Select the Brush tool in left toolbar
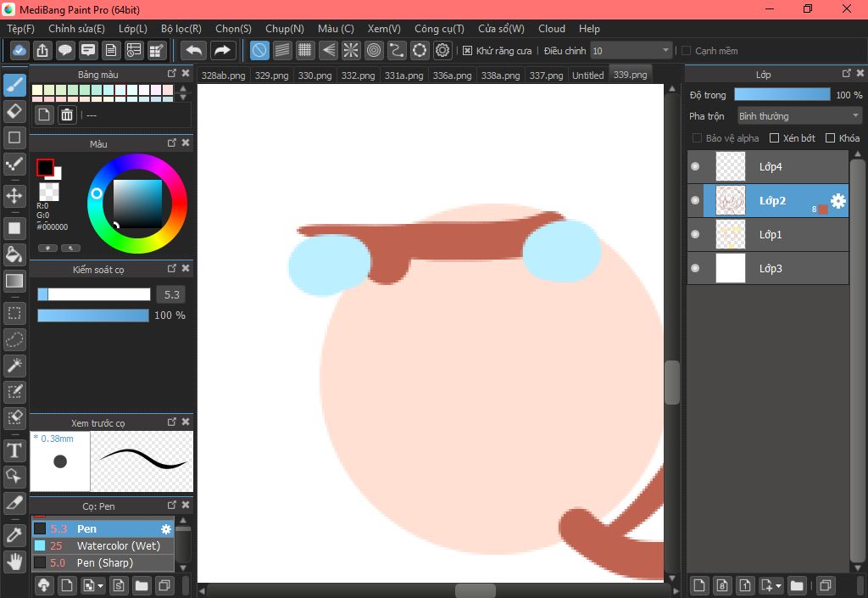Screen dimensions: 868x598 (x=14, y=86)
